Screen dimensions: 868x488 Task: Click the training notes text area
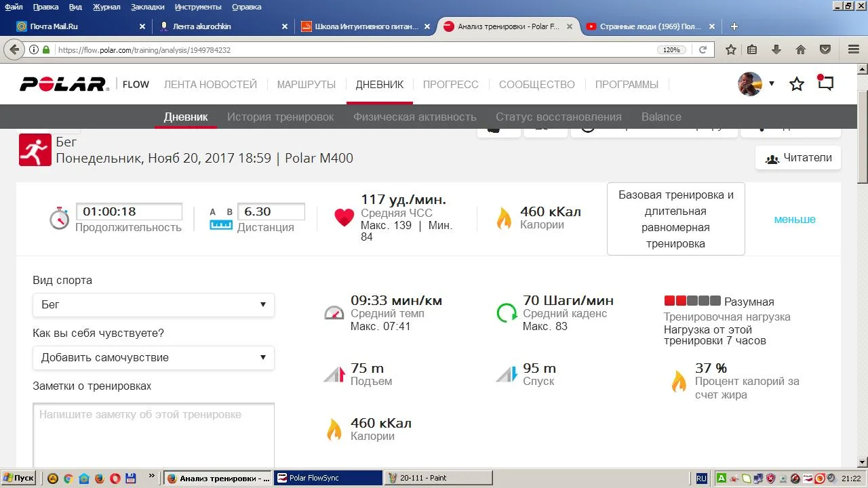pyautogui.click(x=153, y=434)
